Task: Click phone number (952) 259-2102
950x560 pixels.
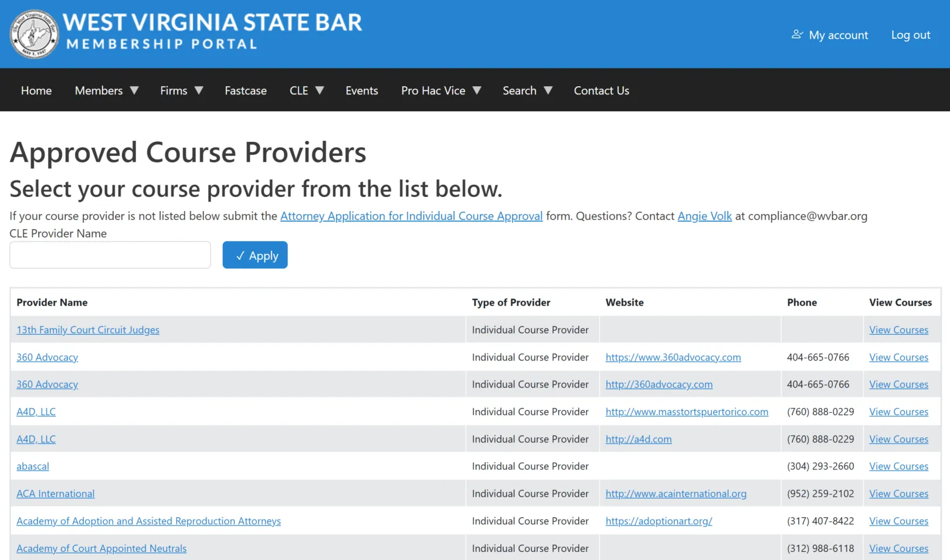Action: 820,494
